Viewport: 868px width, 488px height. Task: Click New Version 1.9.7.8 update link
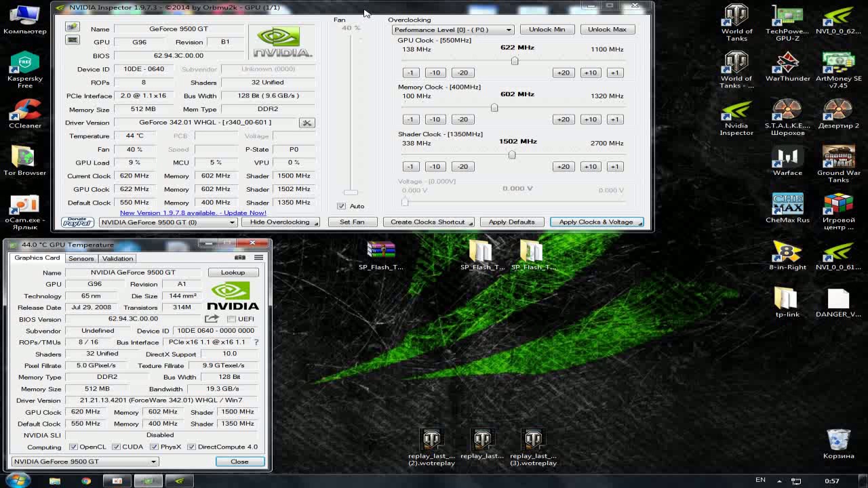pyautogui.click(x=193, y=213)
